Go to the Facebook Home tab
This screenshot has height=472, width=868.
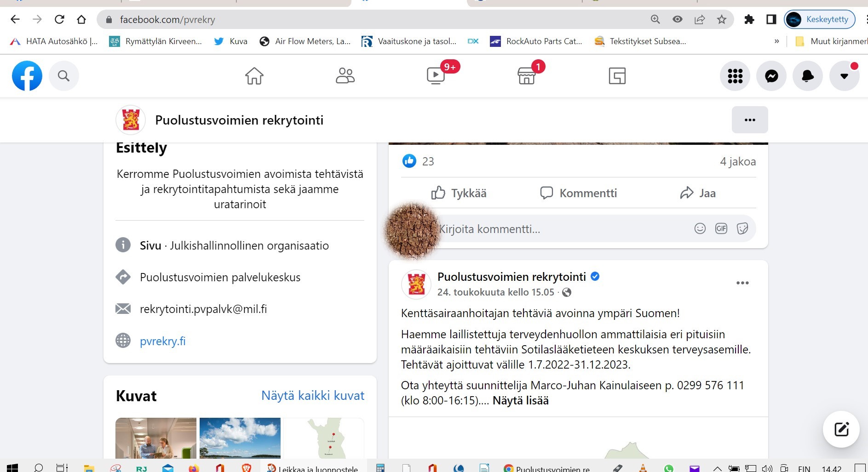(254, 76)
